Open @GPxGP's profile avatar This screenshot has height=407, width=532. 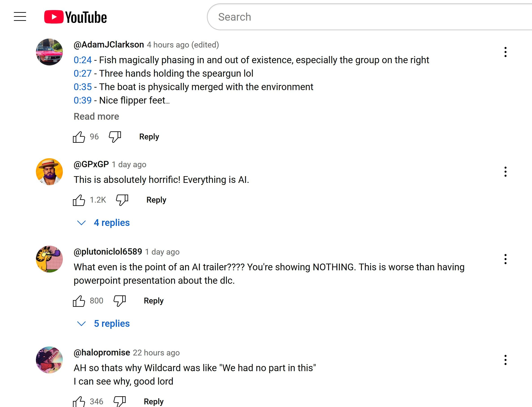[49, 172]
